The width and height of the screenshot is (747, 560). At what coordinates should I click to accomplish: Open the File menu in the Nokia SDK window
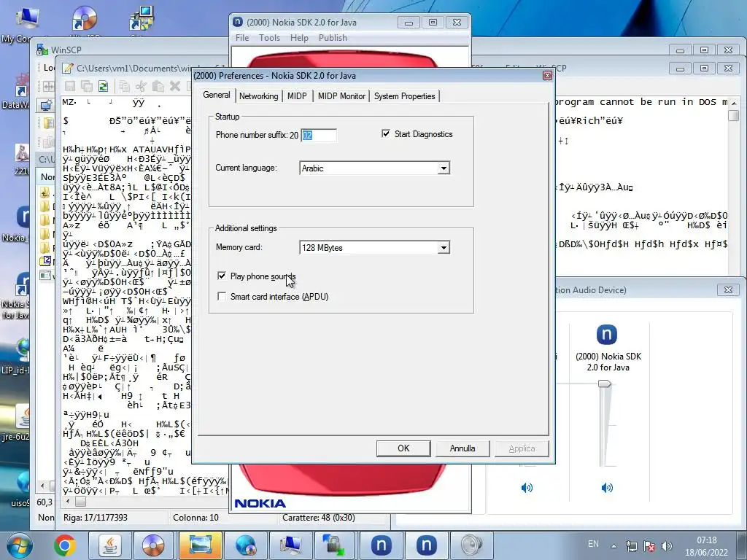coord(242,38)
